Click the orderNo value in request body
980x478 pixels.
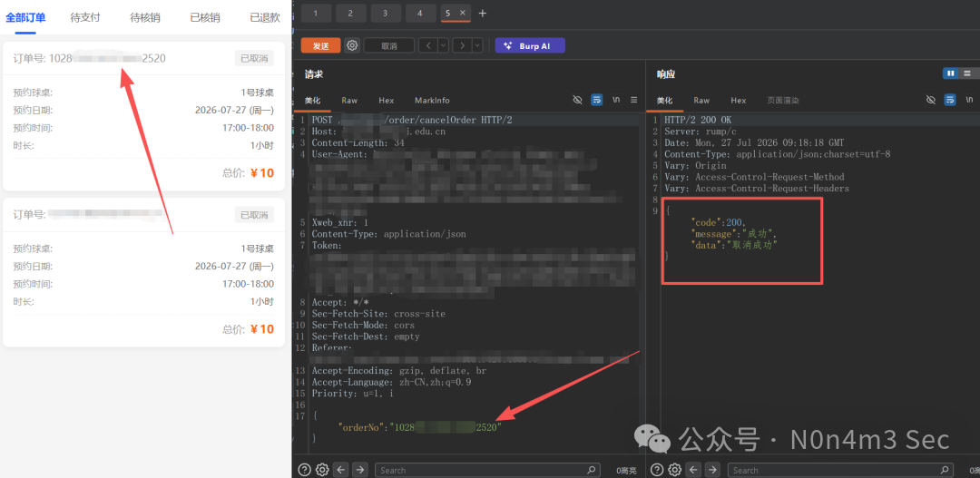446,428
